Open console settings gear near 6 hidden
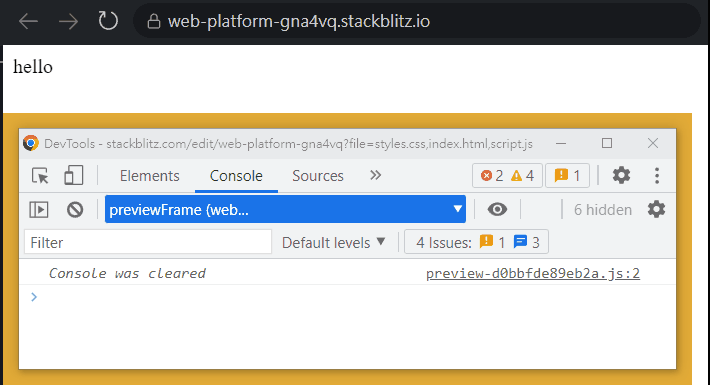 (656, 209)
